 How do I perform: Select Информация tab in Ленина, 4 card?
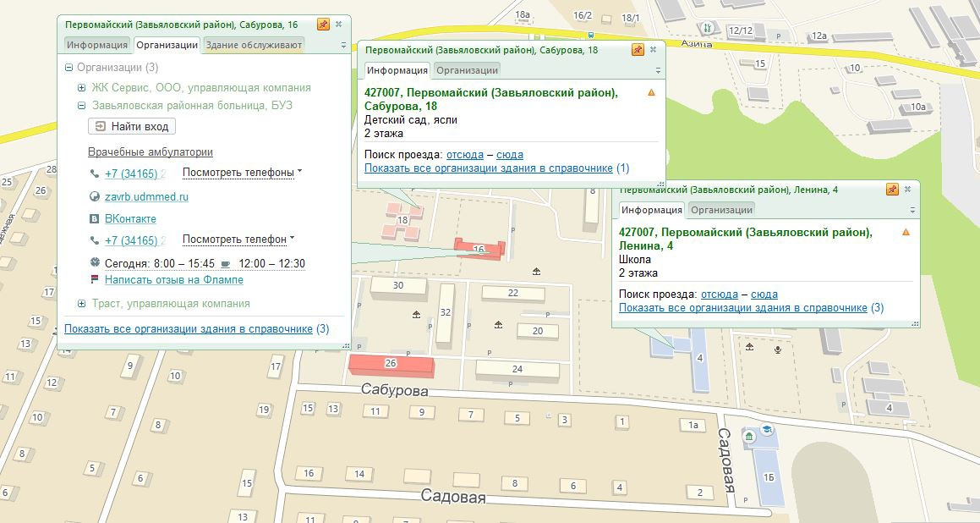(651, 210)
